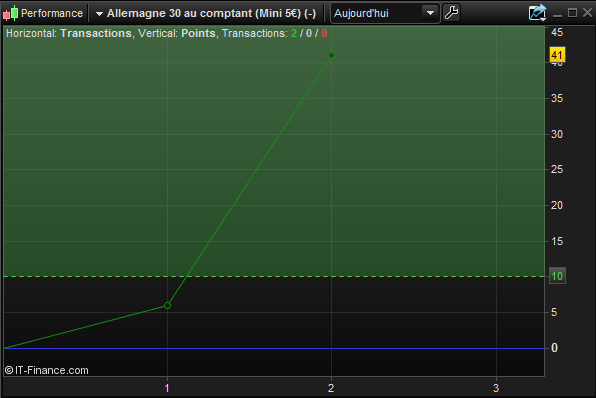This screenshot has height=398, width=596.
Task: Select the Points vertical axis setting
Action: click(198, 33)
